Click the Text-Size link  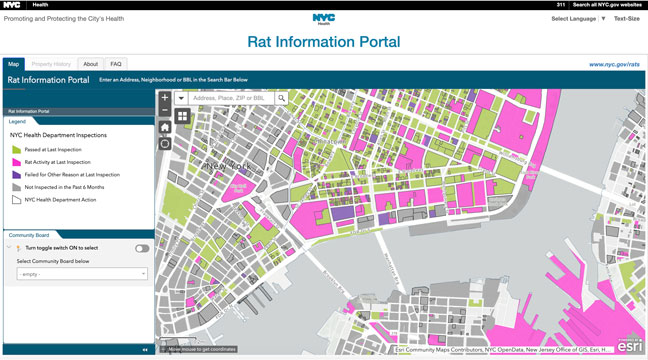point(627,19)
